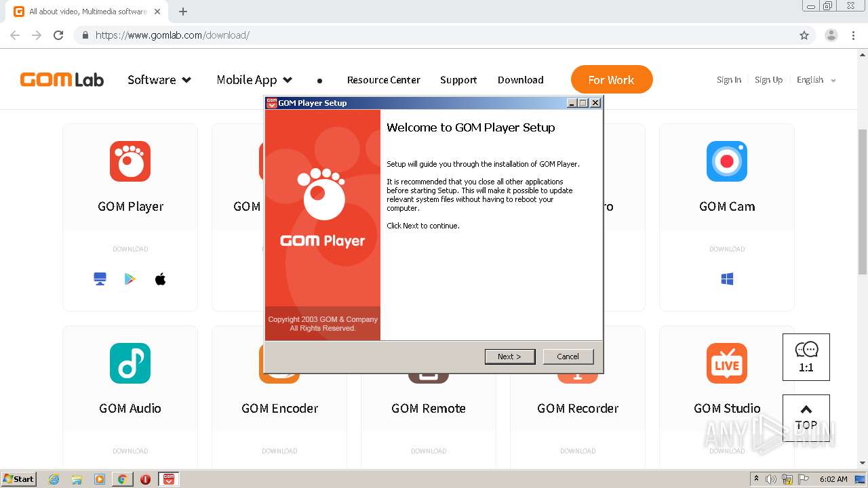Click the Sign Up link

tap(769, 80)
